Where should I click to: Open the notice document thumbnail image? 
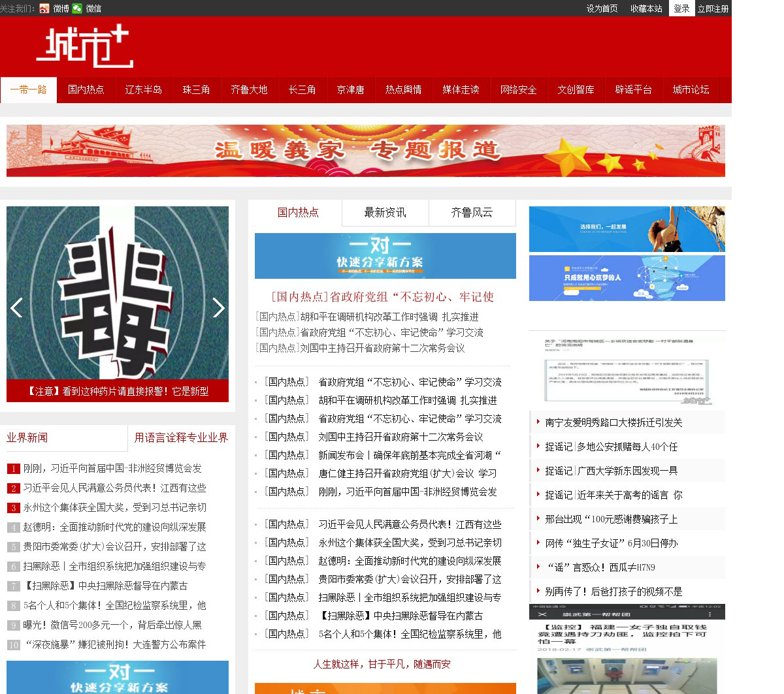click(627, 370)
